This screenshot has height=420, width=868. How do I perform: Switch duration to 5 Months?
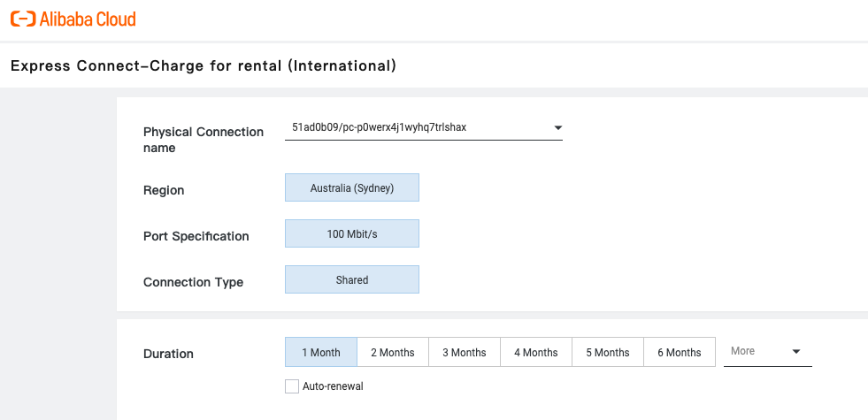(x=607, y=352)
